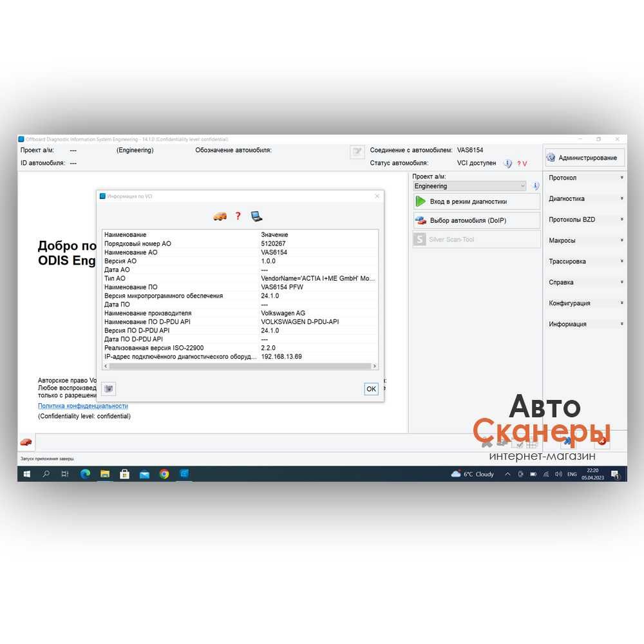Image resolution: width=644 pixels, height=644 pixels.
Task: Click the red question mark icon in dialog
Action: [x=238, y=216]
